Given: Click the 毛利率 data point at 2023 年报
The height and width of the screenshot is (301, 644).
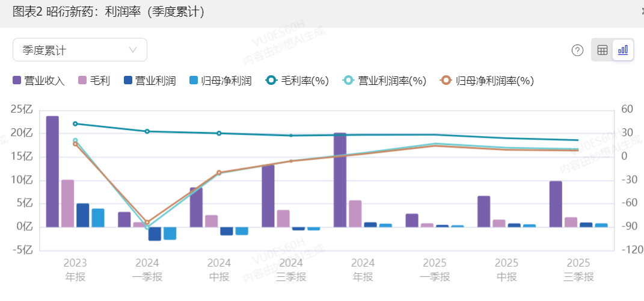Looking at the screenshot, I should pyautogui.click(x=75, y=124).
